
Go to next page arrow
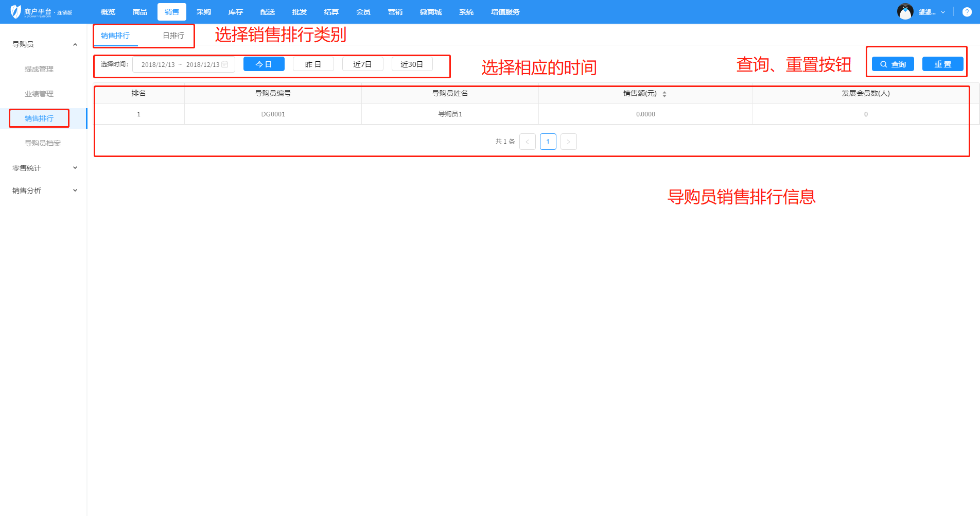click(568, 142)
